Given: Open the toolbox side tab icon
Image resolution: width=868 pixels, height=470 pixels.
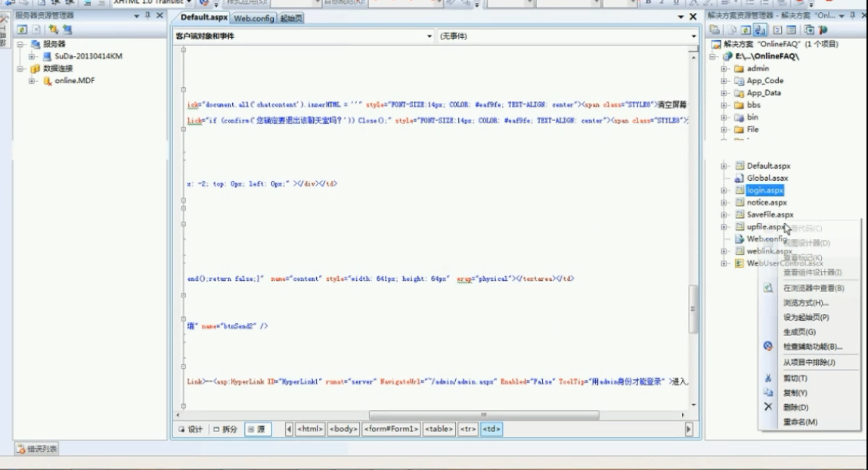Looking at the screenshot, I should click(4, 20).
